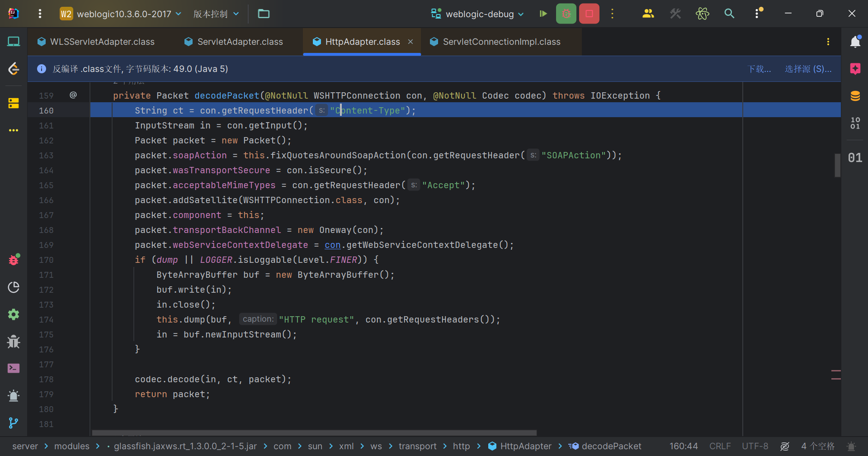Click the CRLF line separator indicator
Image resolution: width=868 pixels, height=456 pixels.
point(720,446)
